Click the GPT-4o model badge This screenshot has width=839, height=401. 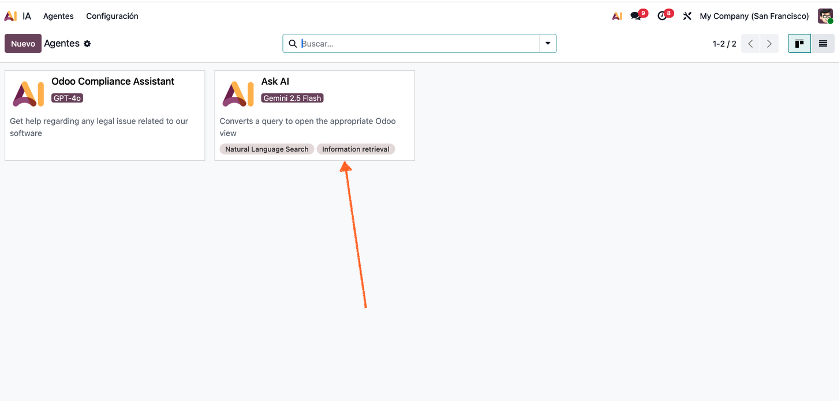coord(67,98)
